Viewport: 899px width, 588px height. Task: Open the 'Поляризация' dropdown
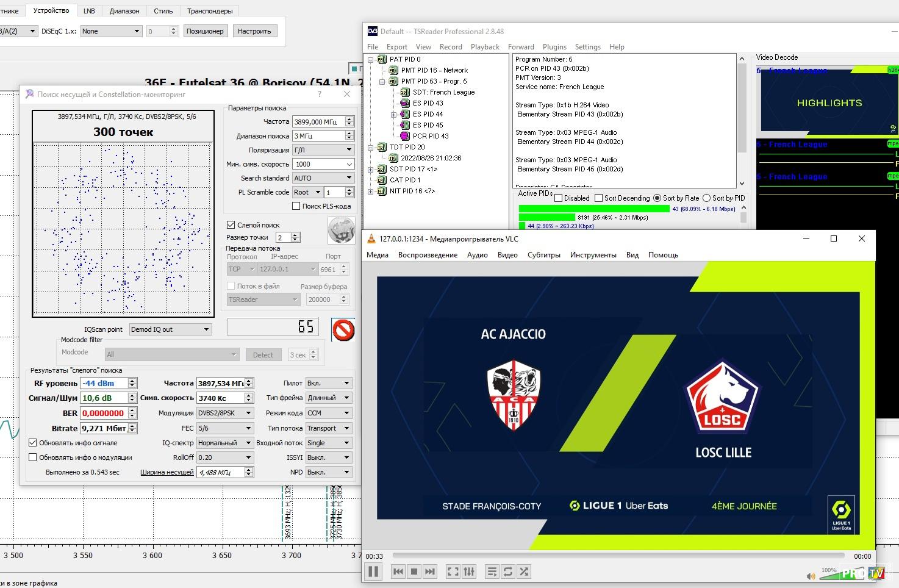click(x=323, y=150)
